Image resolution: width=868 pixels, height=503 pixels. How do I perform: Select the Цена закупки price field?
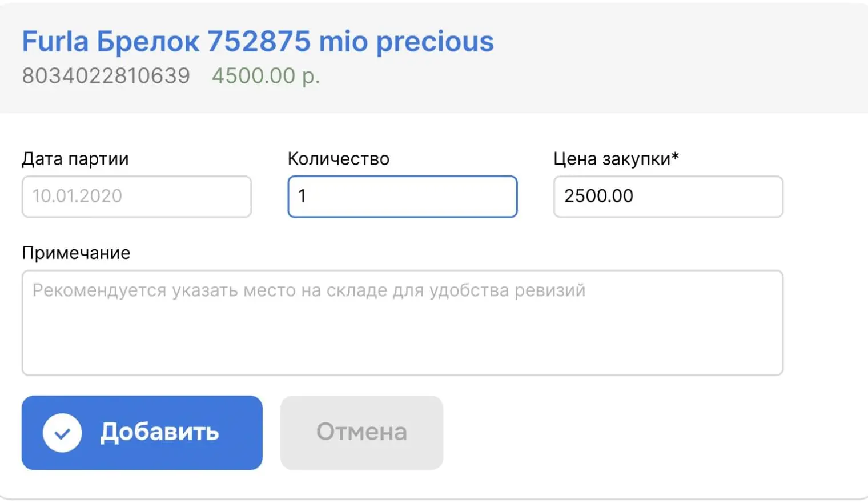point(668,197)
